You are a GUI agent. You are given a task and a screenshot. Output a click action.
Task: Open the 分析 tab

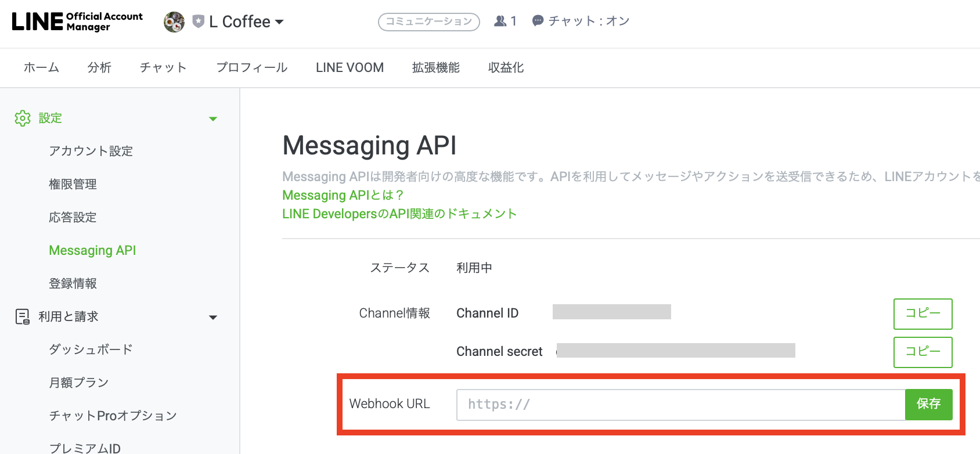[99, 67]
